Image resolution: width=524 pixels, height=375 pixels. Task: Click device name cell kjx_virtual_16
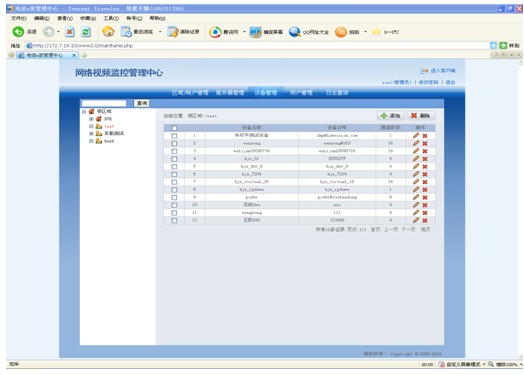252,182
